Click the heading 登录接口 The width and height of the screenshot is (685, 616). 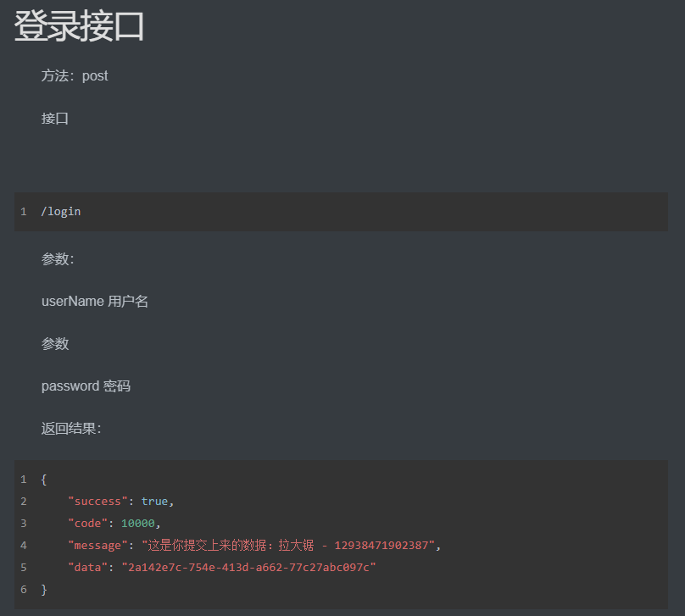coord(79,26)
